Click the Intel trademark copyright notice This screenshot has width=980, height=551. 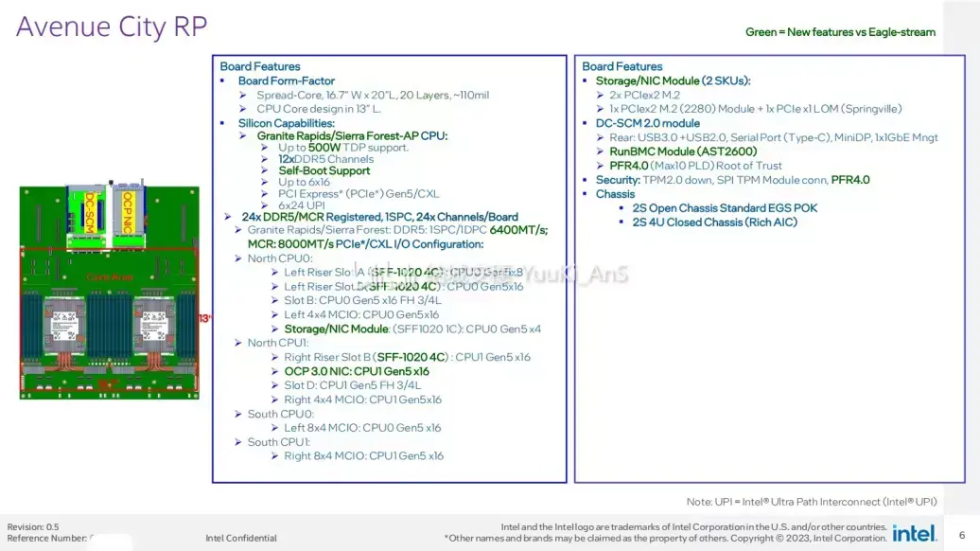click(x=666, y=533)
